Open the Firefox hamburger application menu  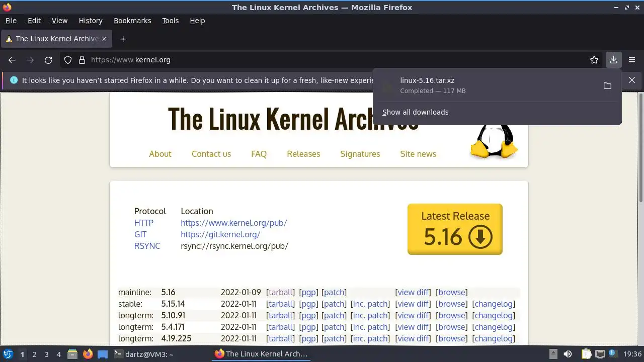[632, 60]
